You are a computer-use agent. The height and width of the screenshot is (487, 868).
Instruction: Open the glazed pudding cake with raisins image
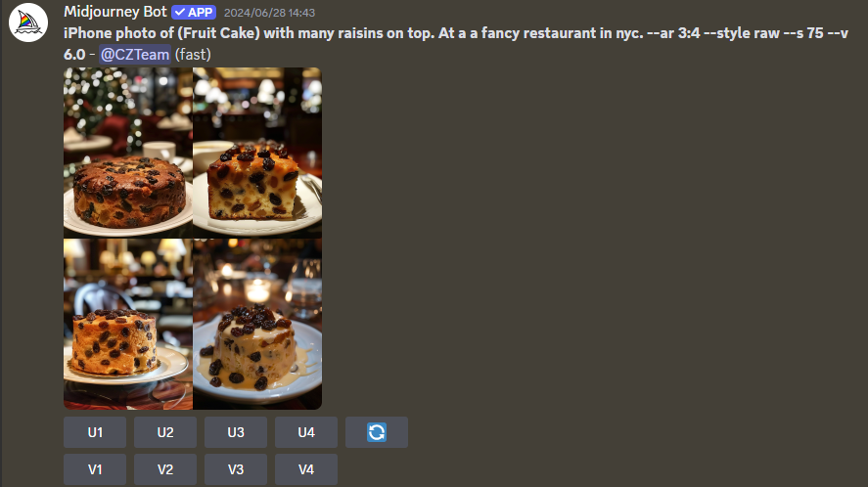(257, 325)
